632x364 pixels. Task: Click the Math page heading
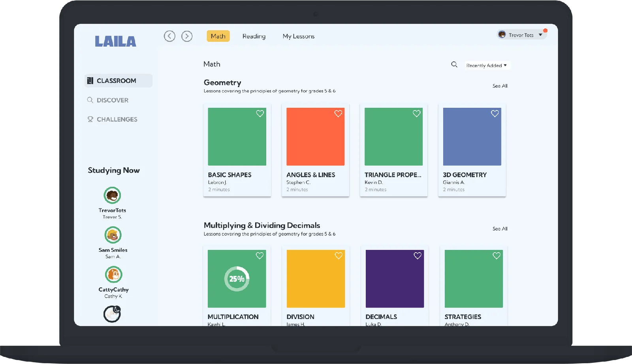point(212,64)
